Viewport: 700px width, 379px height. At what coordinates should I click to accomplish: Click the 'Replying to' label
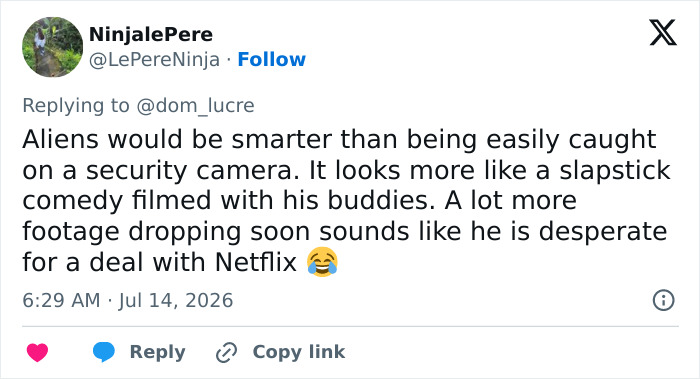pyautogui.click(x=76, y=106)
